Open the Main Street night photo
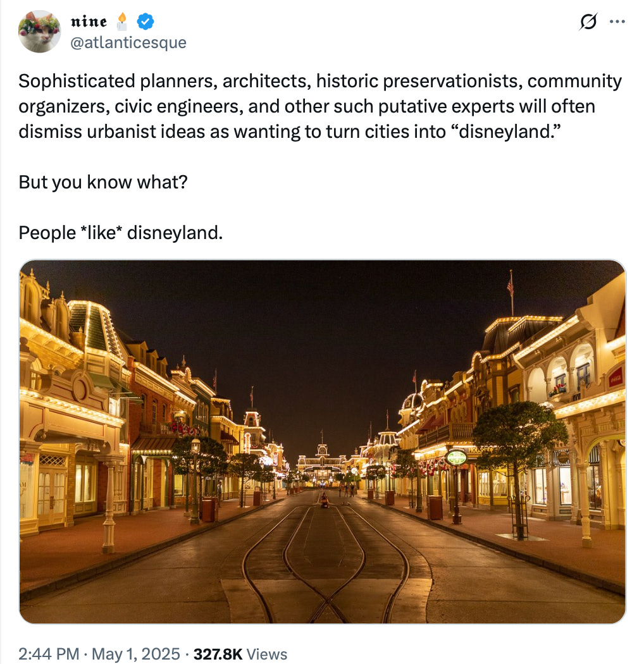The image size is (644, 664). [323, 441]
